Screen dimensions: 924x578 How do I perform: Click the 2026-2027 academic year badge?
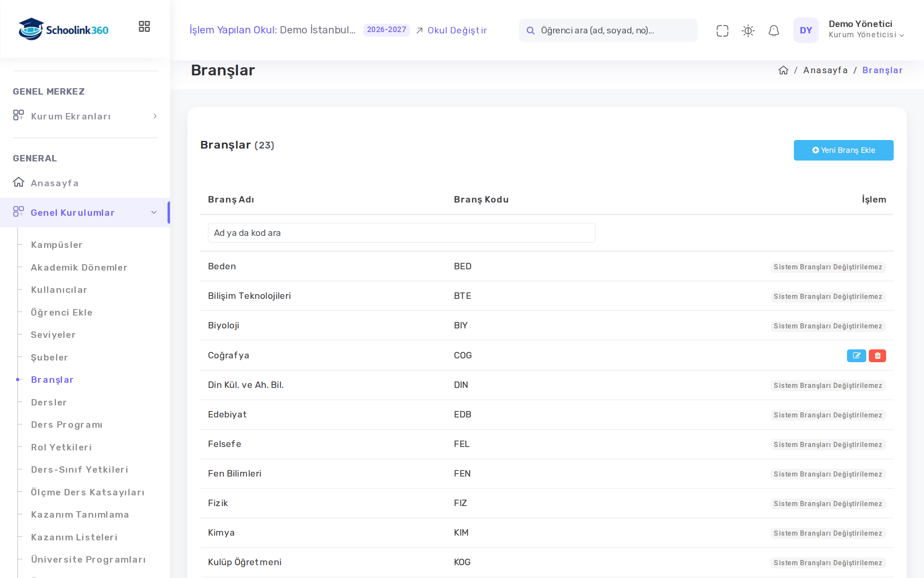coord(386,30)
